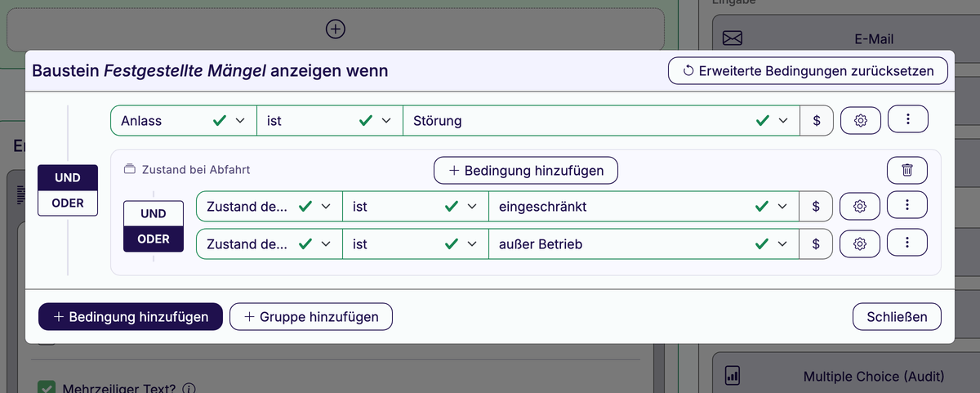Click Gruppe hinzufügen button
Viewport: 980px width, 393px height.
pos(311,316)
